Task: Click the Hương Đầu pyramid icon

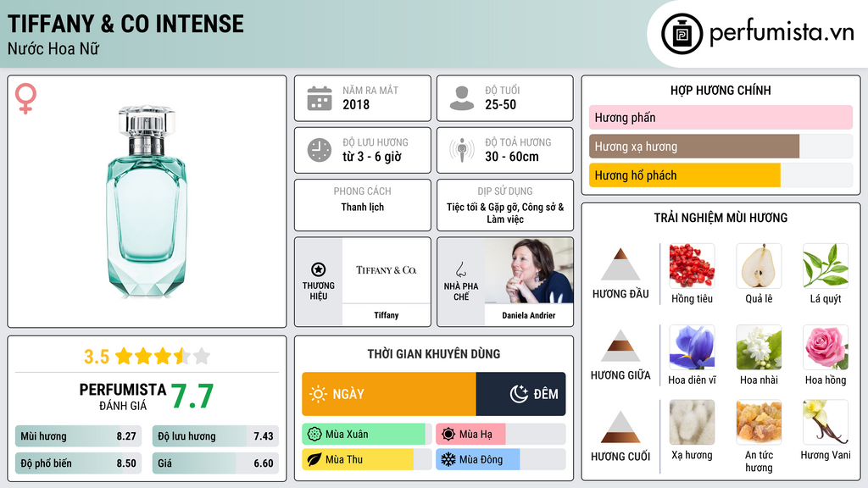Action: click(x=620, y=264)
